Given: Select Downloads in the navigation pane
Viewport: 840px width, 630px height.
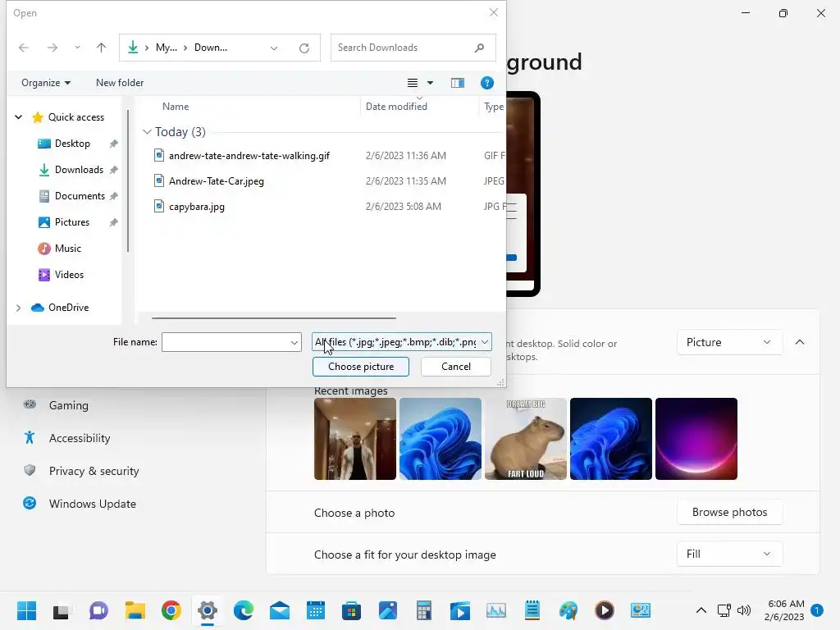Looking at the screenshot, I should click(x=79, y=170).
